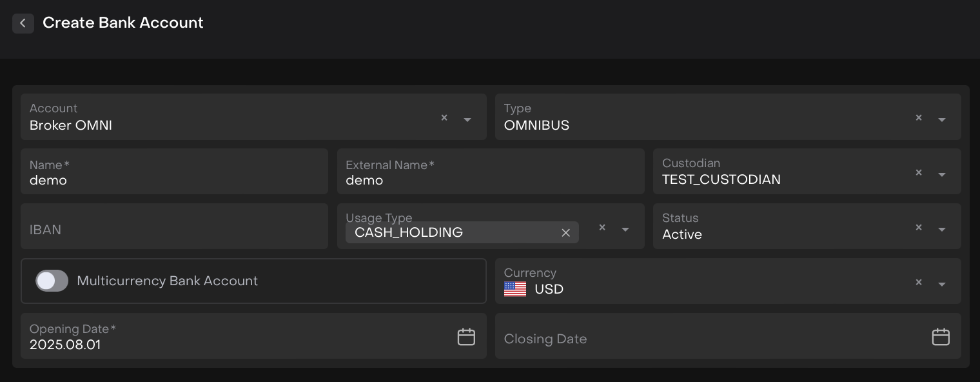The image size is (980, 382).
Task: Clear the Custodian selection
Action: 919,172
